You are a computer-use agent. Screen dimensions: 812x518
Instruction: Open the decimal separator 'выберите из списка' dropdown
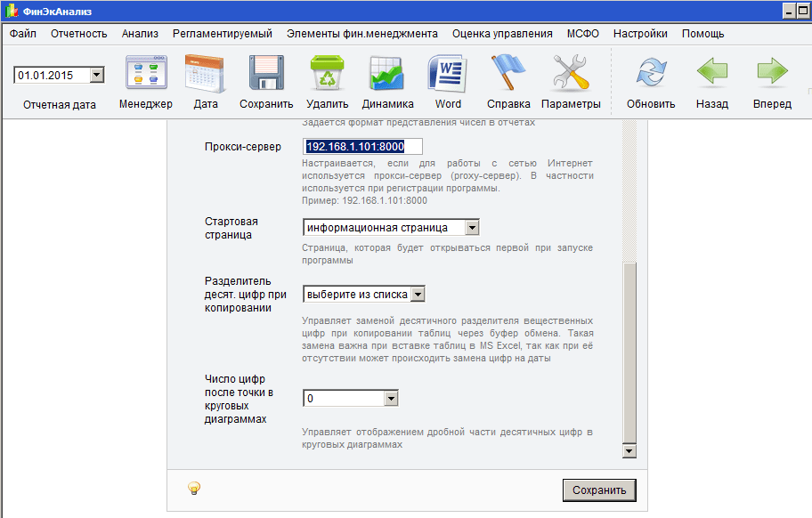coord(418,295)
